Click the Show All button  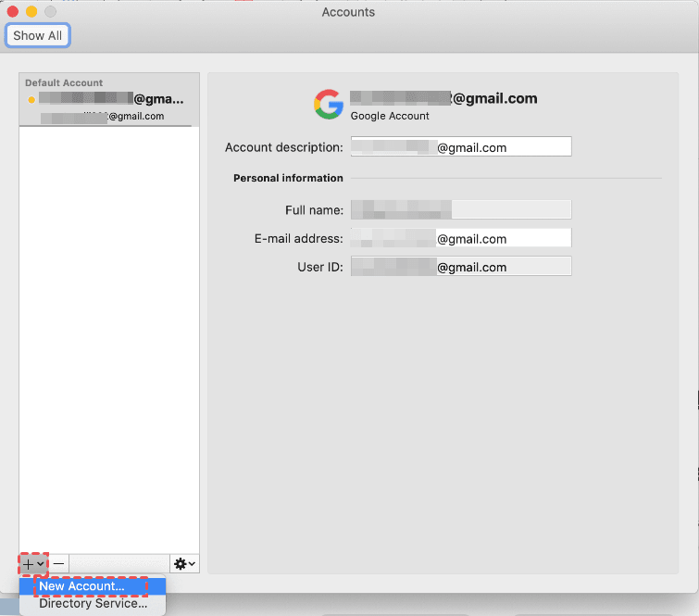(37, 35)
